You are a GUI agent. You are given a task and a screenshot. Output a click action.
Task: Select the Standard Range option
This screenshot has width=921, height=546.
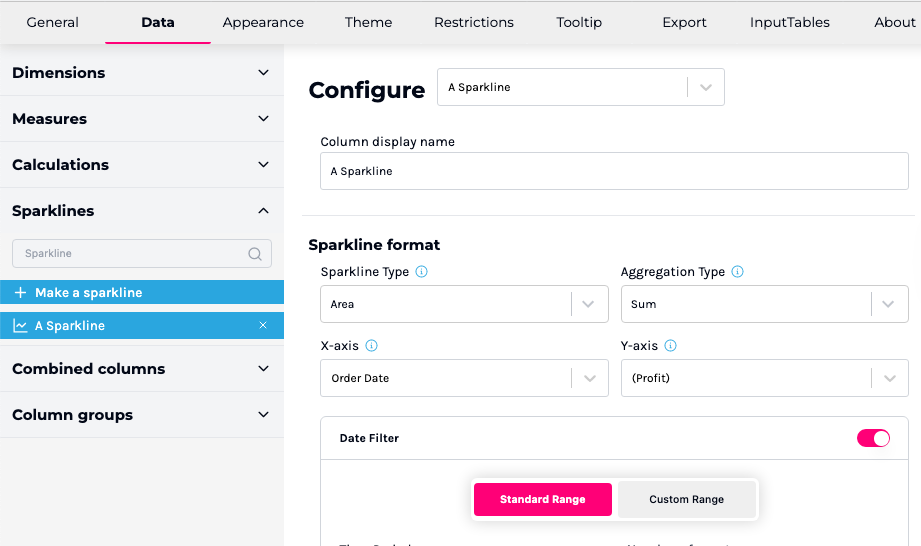(x=542, y=499)
